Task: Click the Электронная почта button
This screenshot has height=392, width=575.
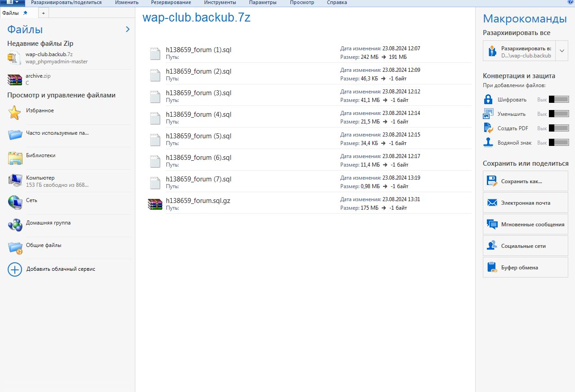Action: [x=525, y=203]
